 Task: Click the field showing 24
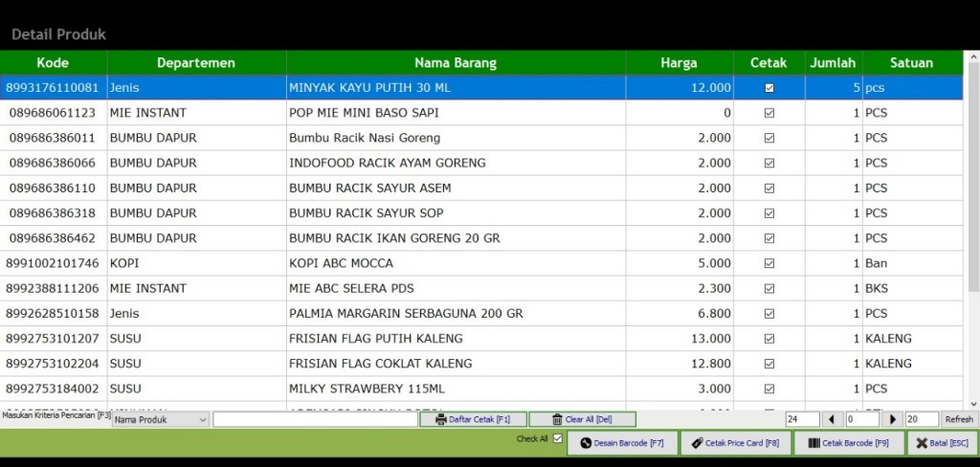click(803, 419)
